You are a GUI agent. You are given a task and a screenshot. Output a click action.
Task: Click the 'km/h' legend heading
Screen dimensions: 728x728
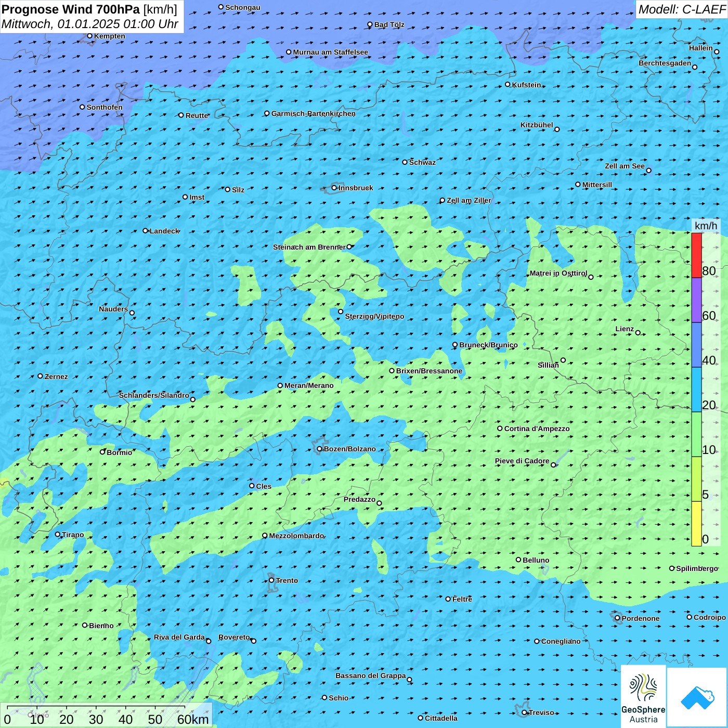pyautogui.click(x=706, y=226)
